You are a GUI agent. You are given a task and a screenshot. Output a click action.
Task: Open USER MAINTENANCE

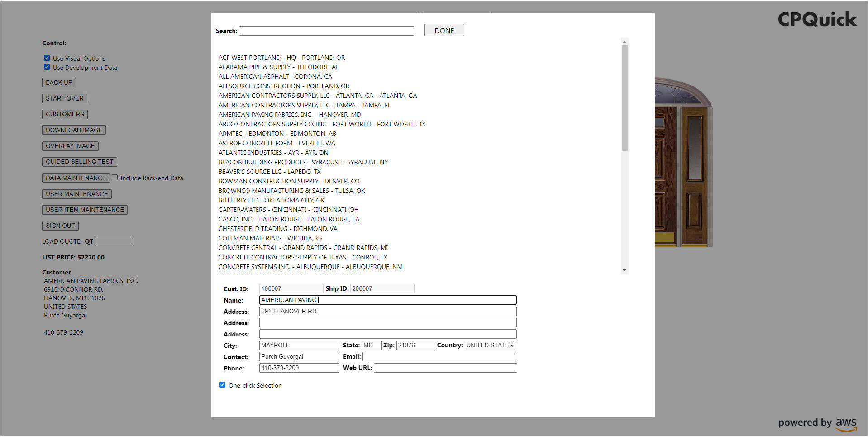pyautogui.click(x=76, y=194)
